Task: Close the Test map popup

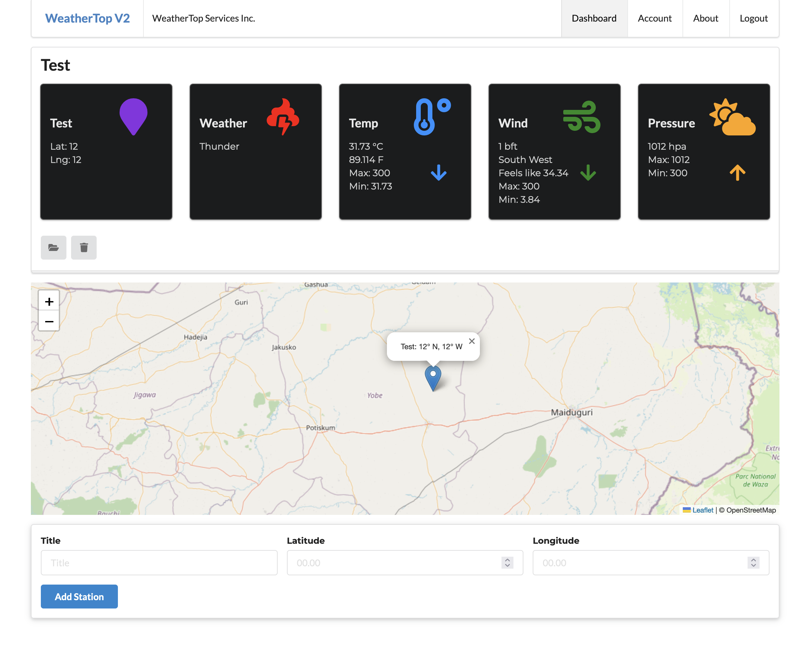Action: (x=472, y=341)
